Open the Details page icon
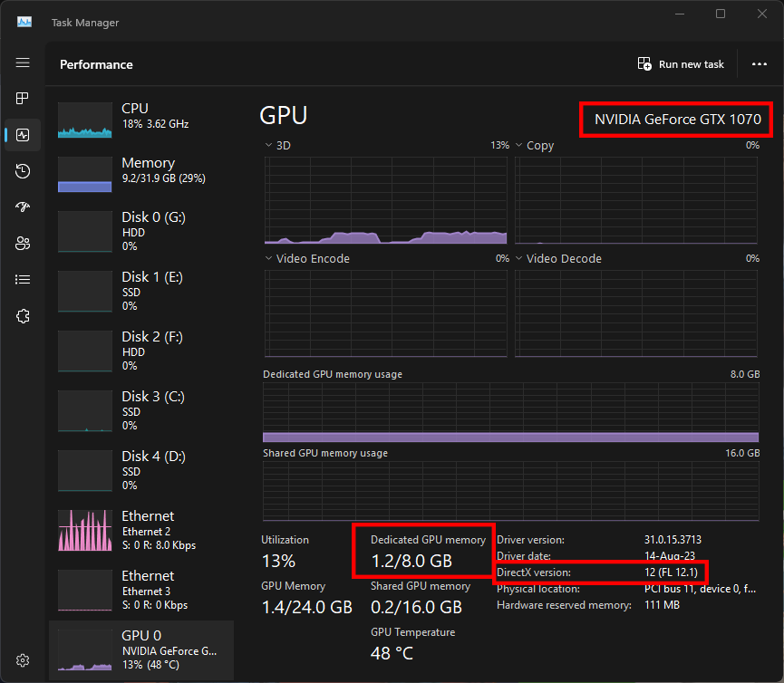This screenshot has width=784, height=683. point(23,279)
